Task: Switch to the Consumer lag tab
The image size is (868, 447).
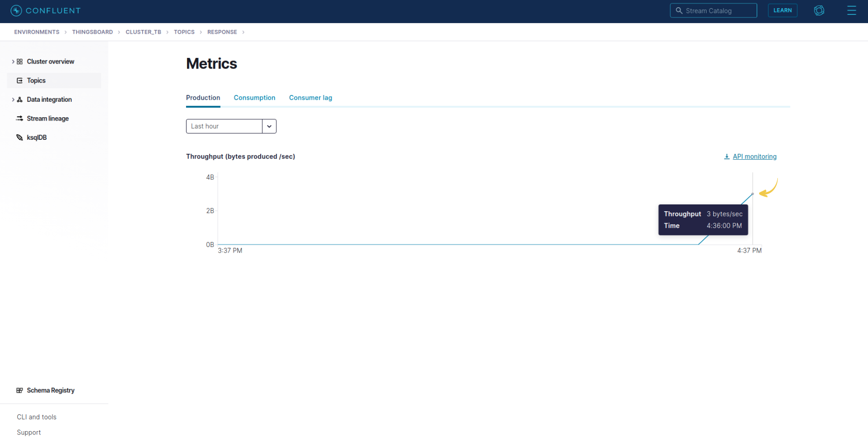Action: point(310,98)
